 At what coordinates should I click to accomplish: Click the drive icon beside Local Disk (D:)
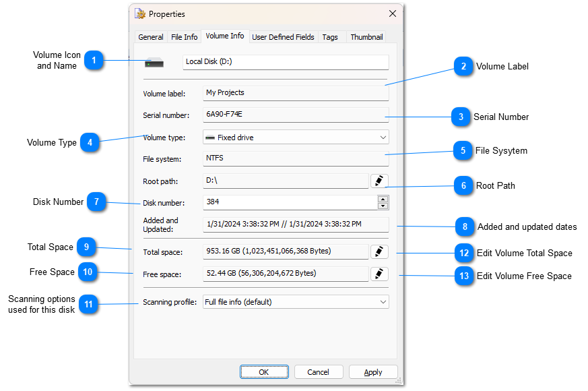[x=154, y=63]
